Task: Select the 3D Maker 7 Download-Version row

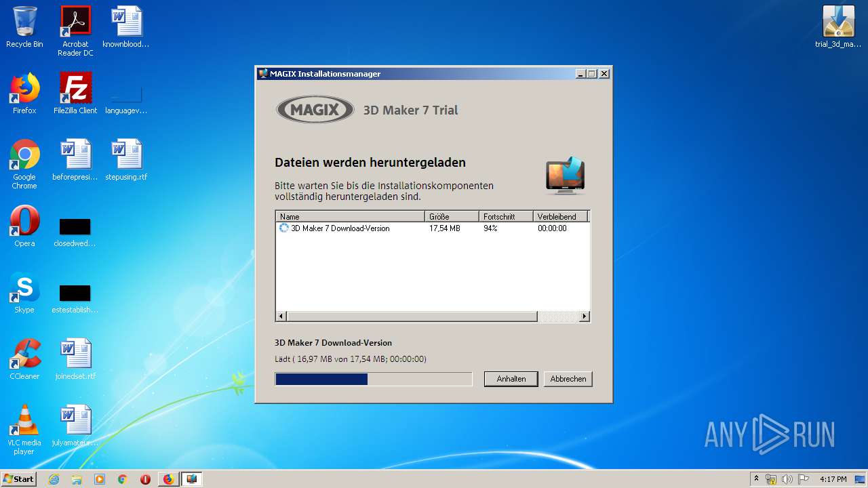Action: (432, 228)
